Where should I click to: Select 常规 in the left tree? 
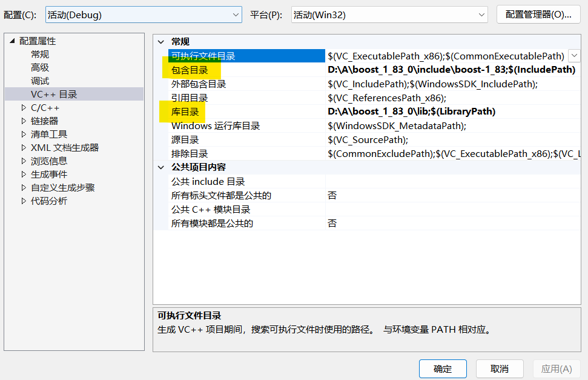pos(40,54)
